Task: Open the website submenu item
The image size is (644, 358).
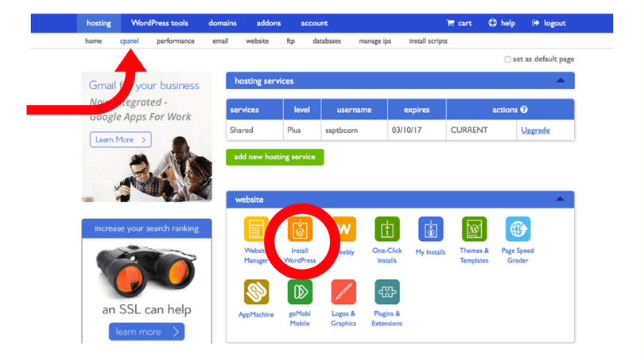Action: click(257, 41)
